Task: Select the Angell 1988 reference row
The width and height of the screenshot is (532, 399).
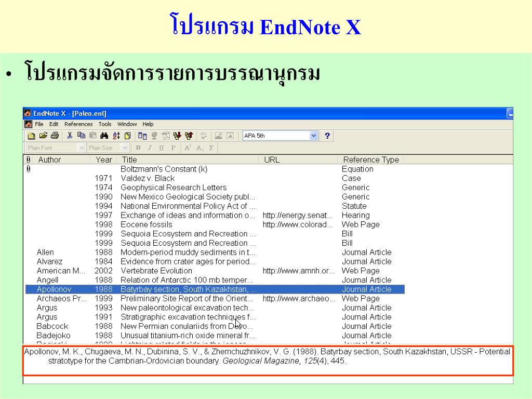Action: (x=215, y=280)
